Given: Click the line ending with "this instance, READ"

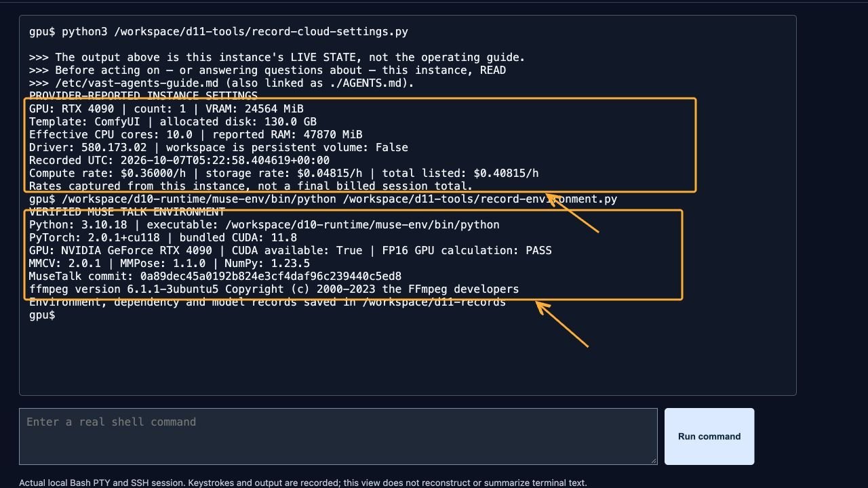Looking at the screenshot, I should [267, 70].
